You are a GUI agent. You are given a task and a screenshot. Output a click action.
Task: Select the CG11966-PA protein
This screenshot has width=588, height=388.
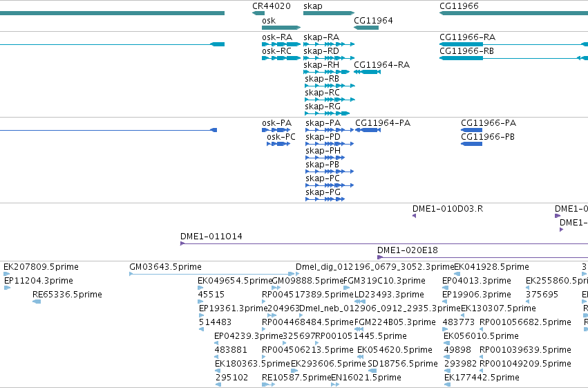tap(471, 130)
